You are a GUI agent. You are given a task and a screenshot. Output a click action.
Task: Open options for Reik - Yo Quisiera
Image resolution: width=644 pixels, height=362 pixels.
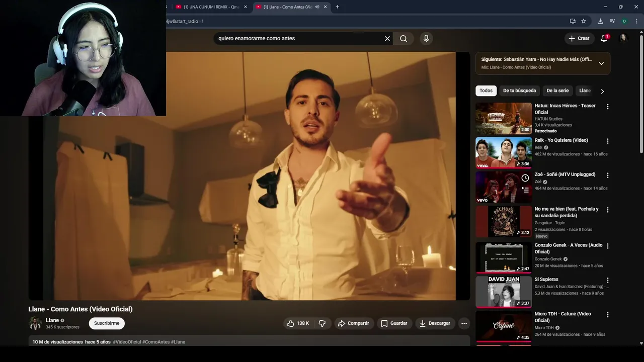click(608, 141)
